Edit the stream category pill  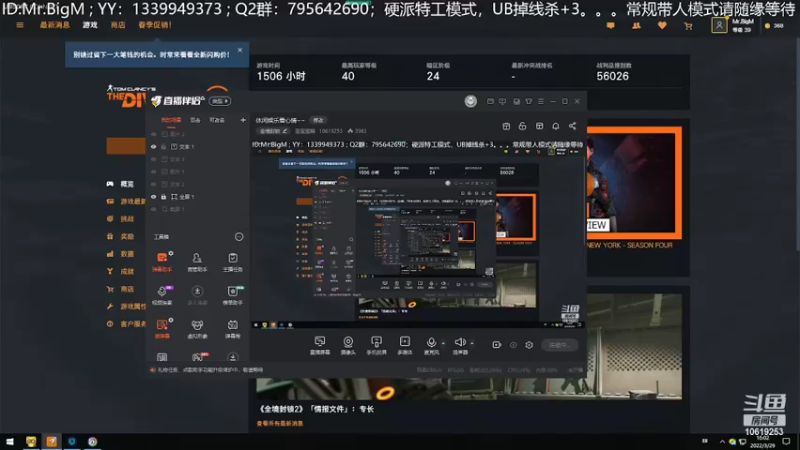click(x=272, y=131)
